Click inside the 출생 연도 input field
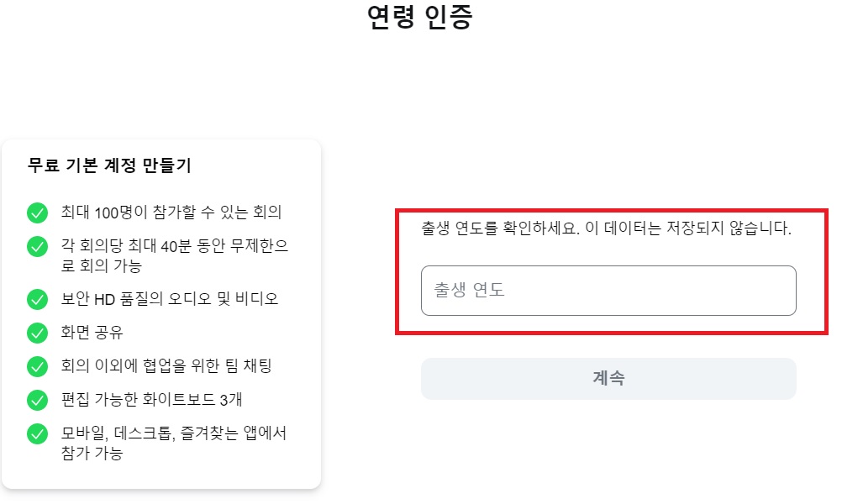 pyautogui.click(x=608, y=290)
